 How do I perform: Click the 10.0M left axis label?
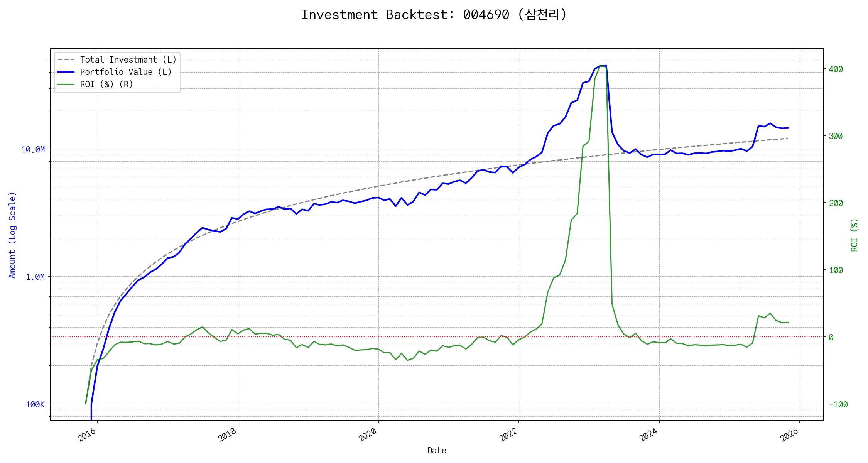point(33,150)
